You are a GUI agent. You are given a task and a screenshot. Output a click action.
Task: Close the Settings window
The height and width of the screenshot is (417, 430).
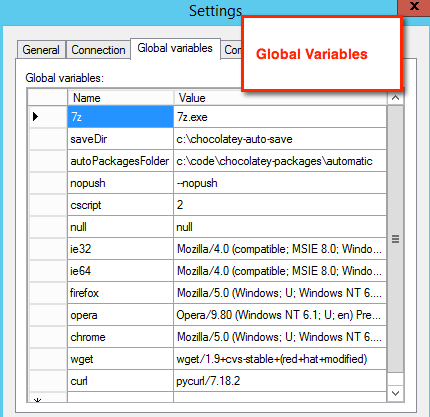tap(414, 7)
